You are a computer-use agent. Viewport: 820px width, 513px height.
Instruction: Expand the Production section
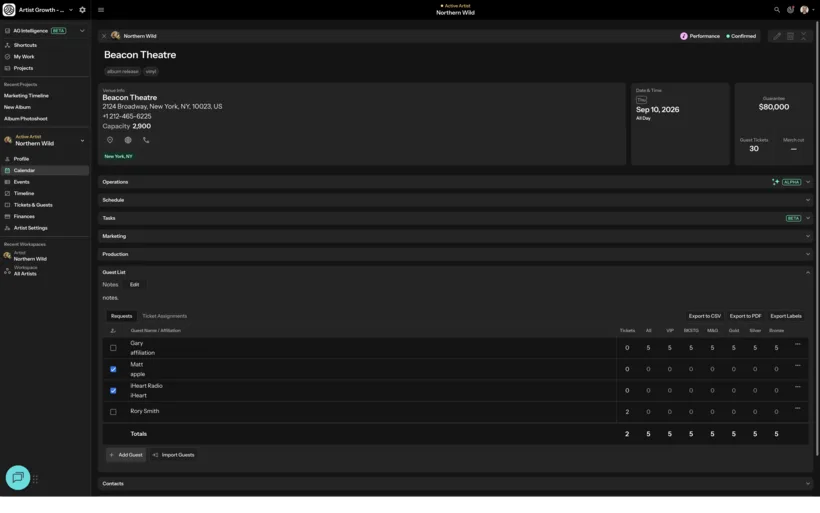click(x=808, y=254)
